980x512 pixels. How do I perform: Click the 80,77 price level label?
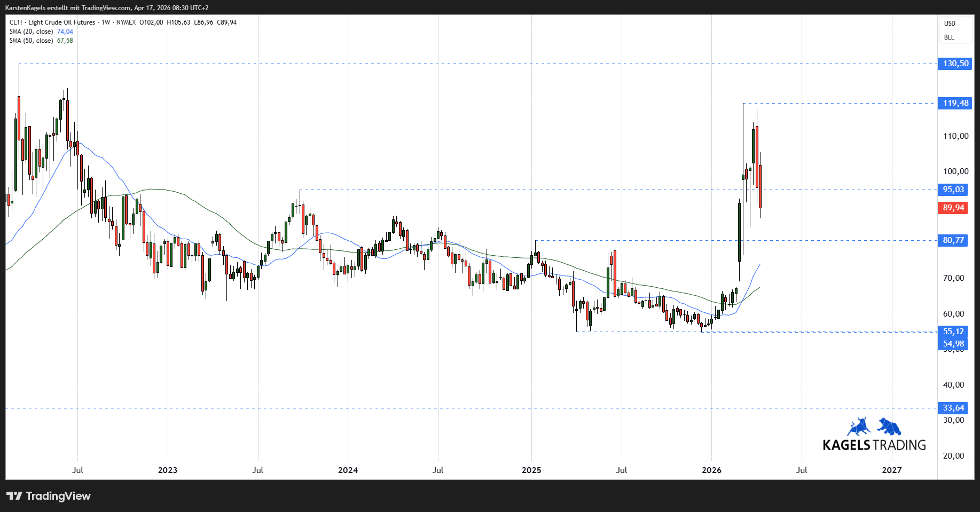(x=953, y=240)
